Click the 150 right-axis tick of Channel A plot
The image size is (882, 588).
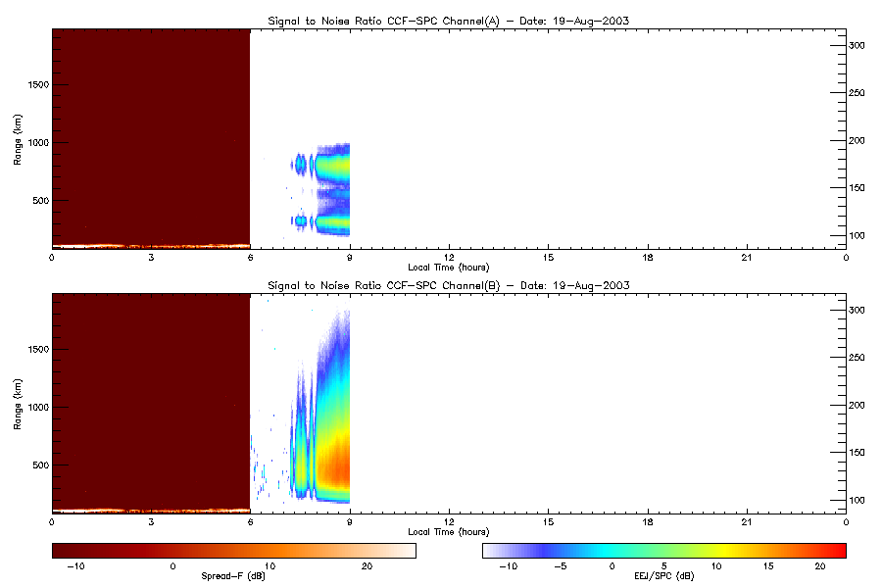click(857, 188)
